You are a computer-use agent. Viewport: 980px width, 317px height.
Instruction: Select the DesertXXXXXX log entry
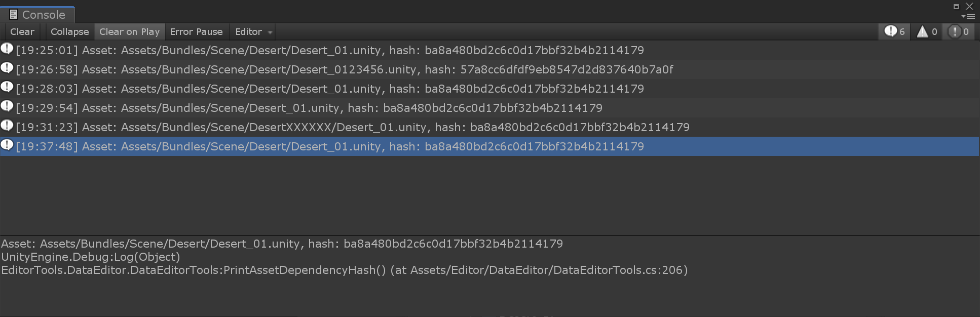point(489,127)
